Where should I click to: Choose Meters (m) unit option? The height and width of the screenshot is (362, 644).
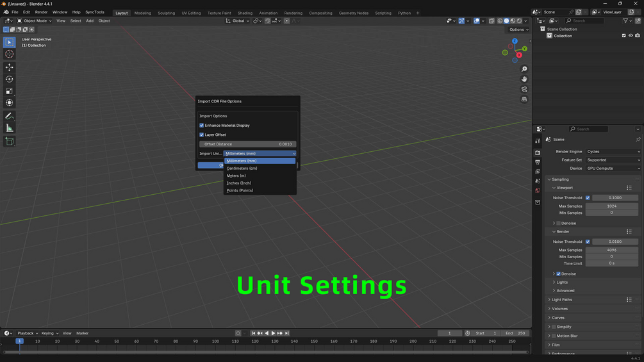point(260,176)
